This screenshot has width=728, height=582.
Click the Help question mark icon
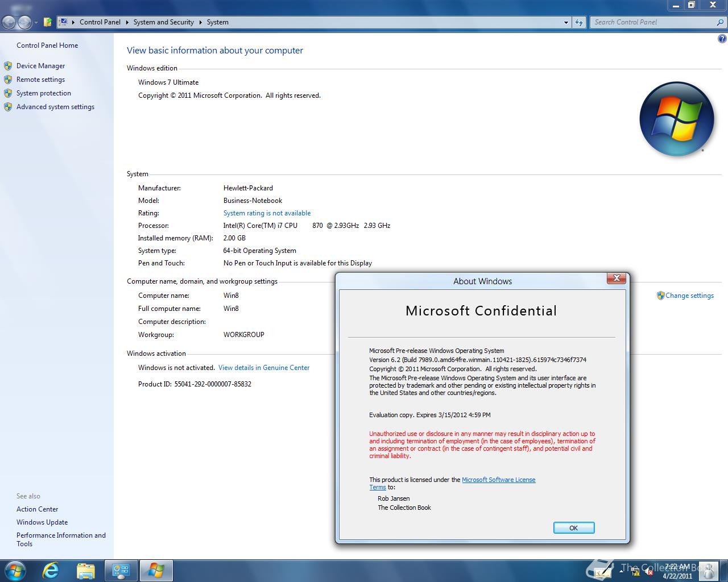pos(722,39)
